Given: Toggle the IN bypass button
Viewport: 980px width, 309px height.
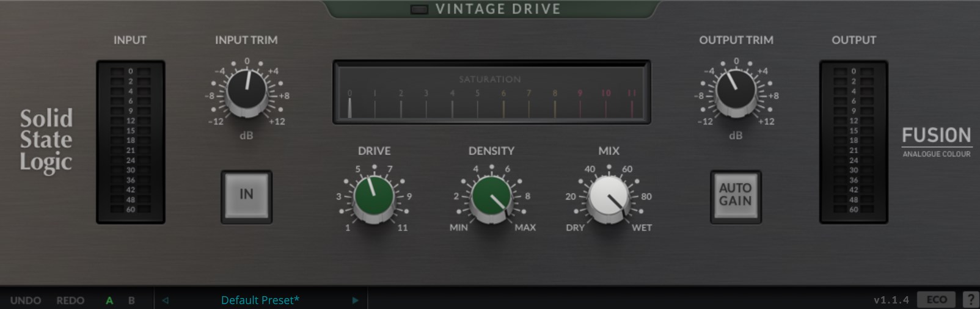Looking at the screenshot, I should click(246, 195).
